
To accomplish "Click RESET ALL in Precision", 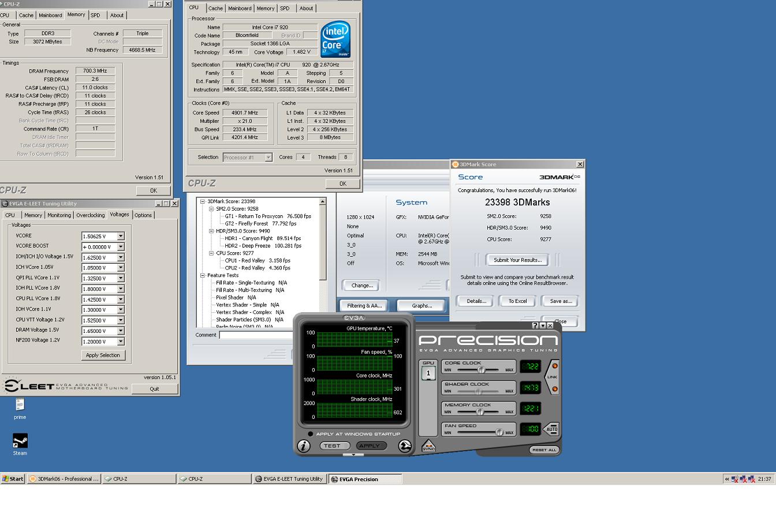I will (x=544, y=449).
